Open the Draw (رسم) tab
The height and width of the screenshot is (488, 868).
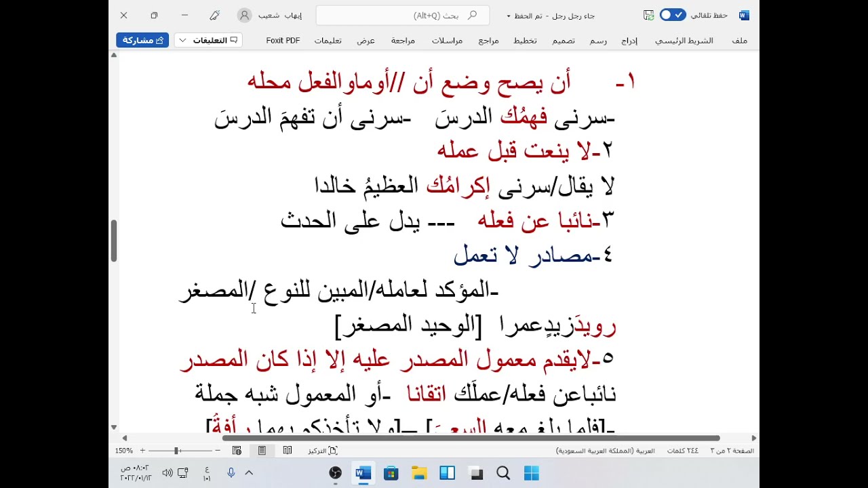coord(598,41)
